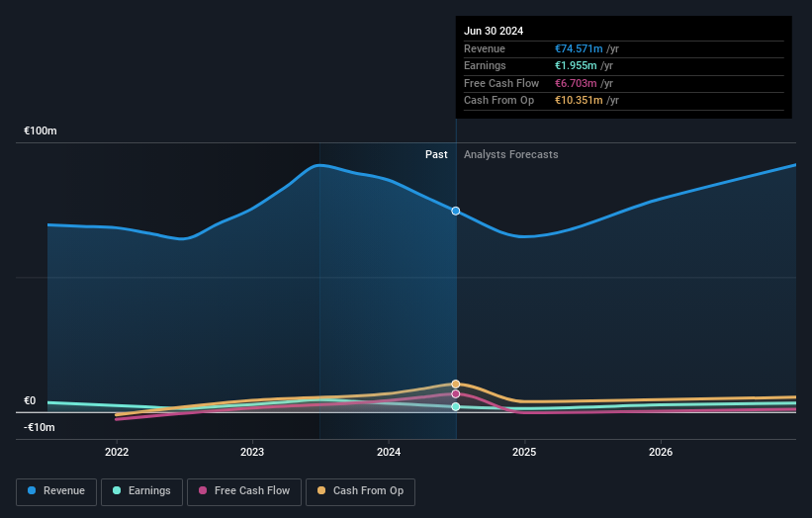Viewport: 812px width, 518px height.
Task: Click the 2024 x-axis label
Action: pos(389,452)
